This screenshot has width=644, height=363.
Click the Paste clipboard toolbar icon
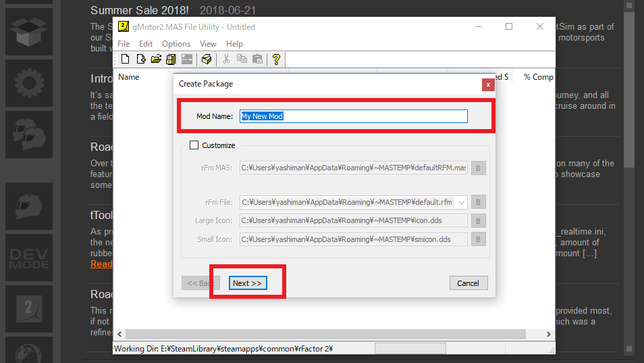coord(257,59)
